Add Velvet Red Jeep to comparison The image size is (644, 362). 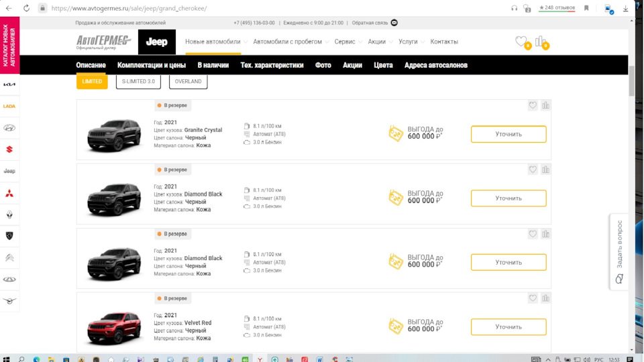point(545,298)
